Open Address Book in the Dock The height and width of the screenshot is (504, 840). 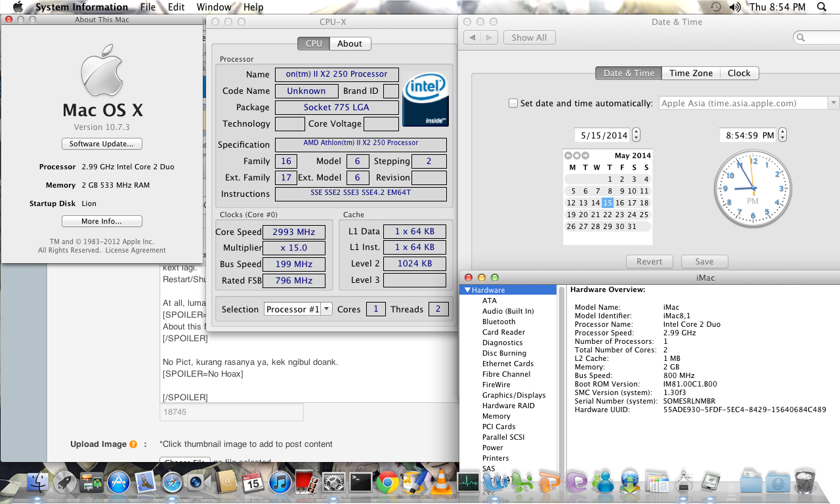[x=226, y=483]
